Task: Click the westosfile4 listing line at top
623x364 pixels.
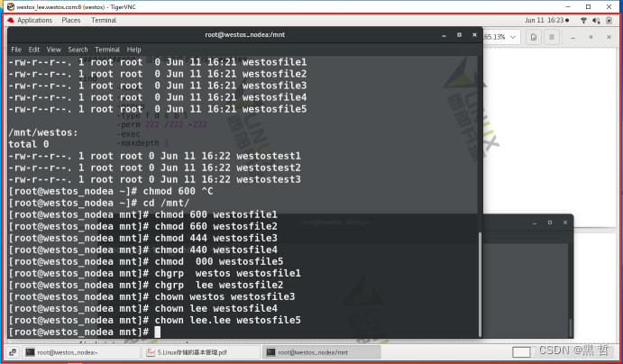Action: tap(158, 97)
